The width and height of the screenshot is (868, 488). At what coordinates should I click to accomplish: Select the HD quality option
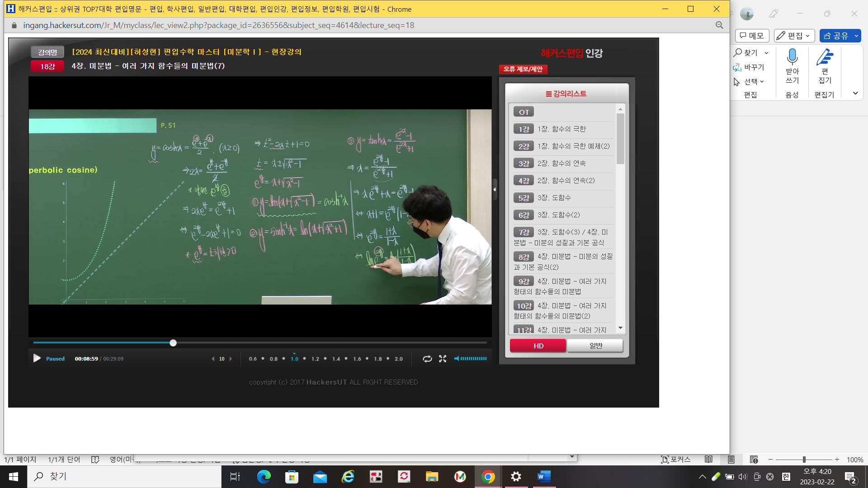point(538,346)
